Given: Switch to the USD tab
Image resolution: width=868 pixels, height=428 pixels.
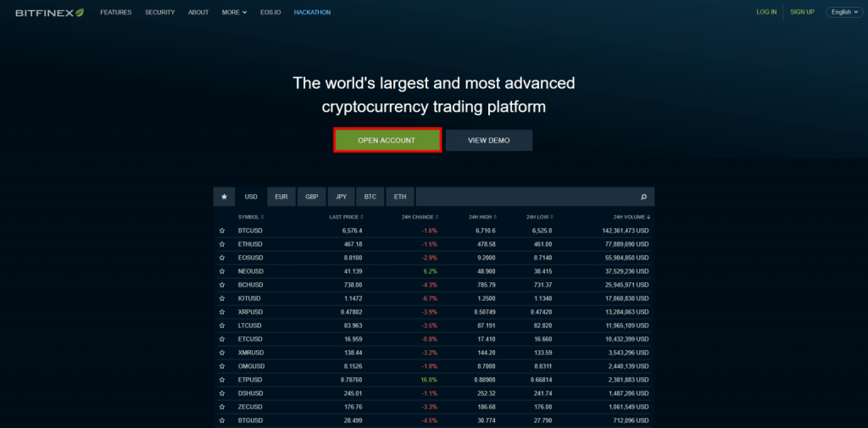Looking at the screenshot, I should coord(251,197).
